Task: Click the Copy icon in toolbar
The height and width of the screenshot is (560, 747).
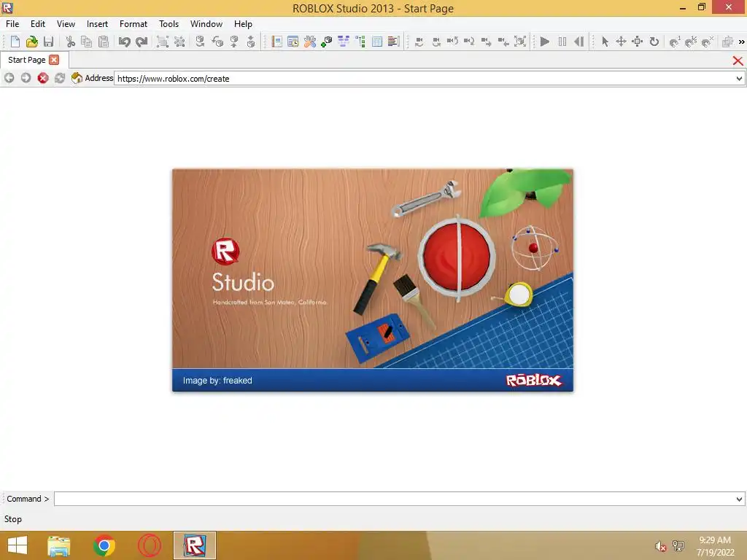Action: click(87, 42)
